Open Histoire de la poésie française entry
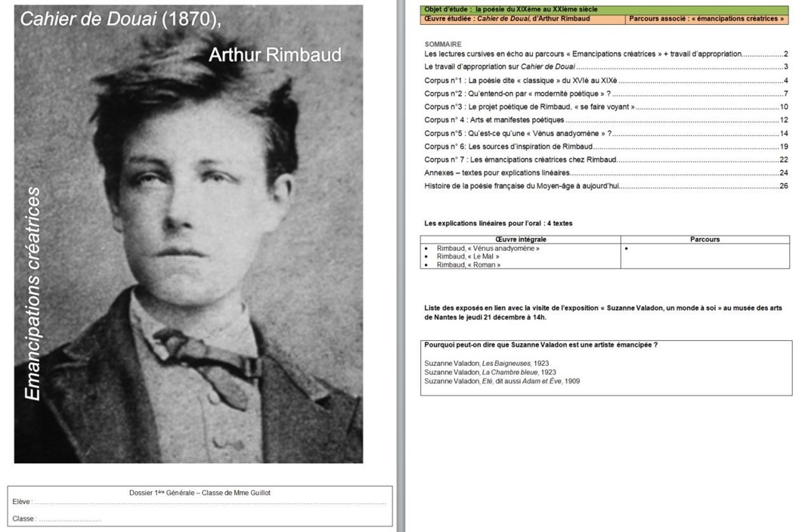The width and height of the screenshot is (799, 532). click(522, 186)
